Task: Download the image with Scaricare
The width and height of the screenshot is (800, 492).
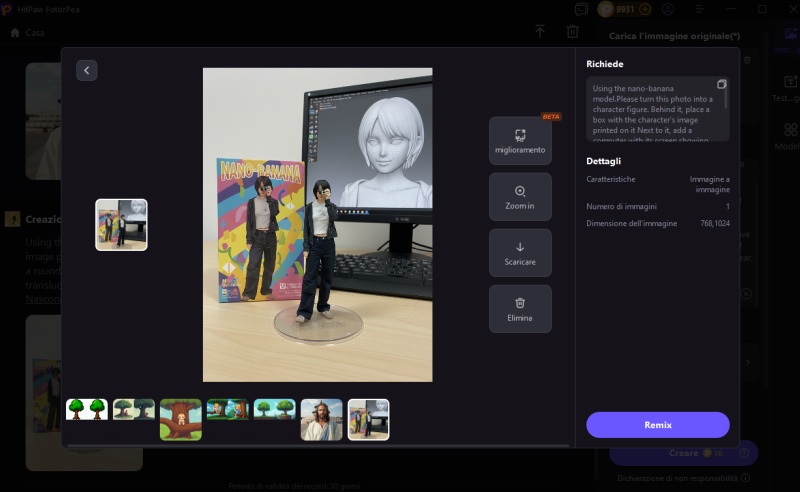Action: coord(520,253)
